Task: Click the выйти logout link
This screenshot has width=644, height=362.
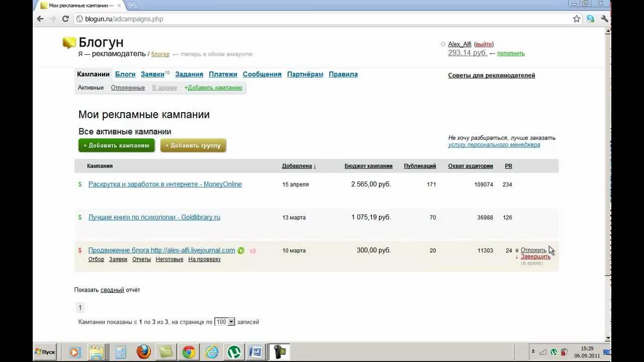Action: 484,44
